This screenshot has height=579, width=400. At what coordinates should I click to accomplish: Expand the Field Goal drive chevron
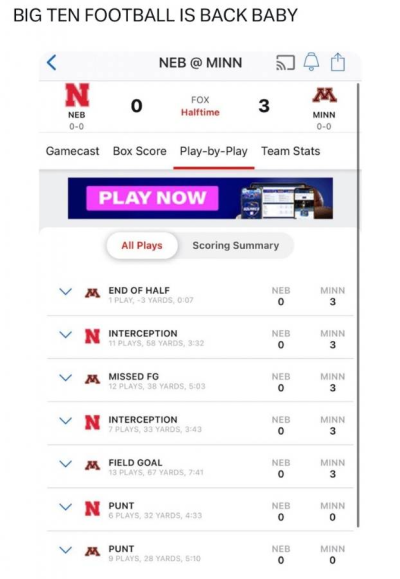[65, 464]
